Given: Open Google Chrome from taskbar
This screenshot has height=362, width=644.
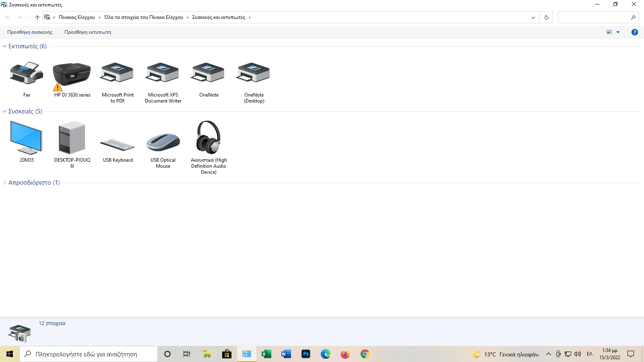Looking at the screenshot, I should tap(365, 354).
